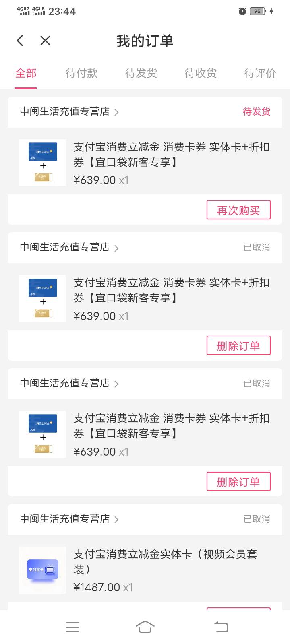Viewport: 290px width, 644px height.
Task: Switch to the 待发货 tab
Action: pyautogui.click(x=141, y=73)
